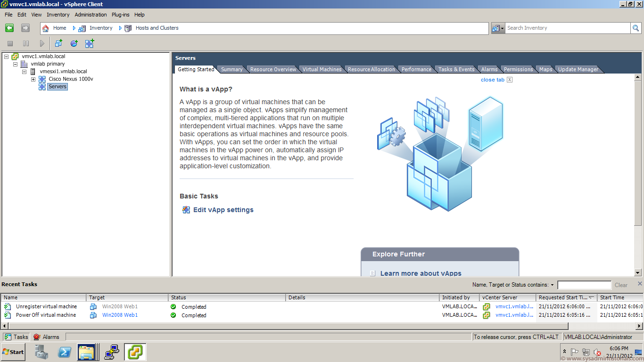Open the search inventory type dropdown

[498, 28]
